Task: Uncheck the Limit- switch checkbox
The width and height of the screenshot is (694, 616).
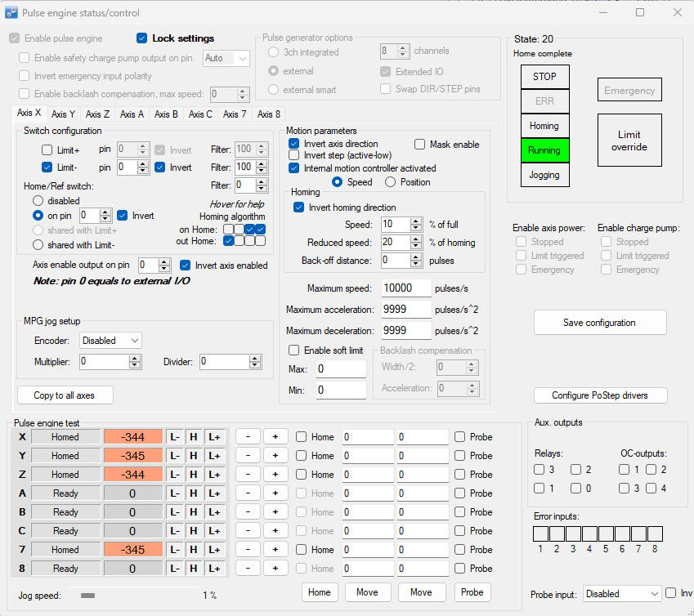Action: (x=47, y=167)
